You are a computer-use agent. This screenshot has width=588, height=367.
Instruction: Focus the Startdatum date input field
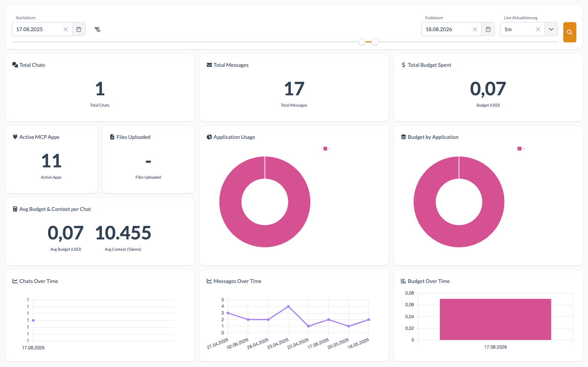(x=38, y=29)
